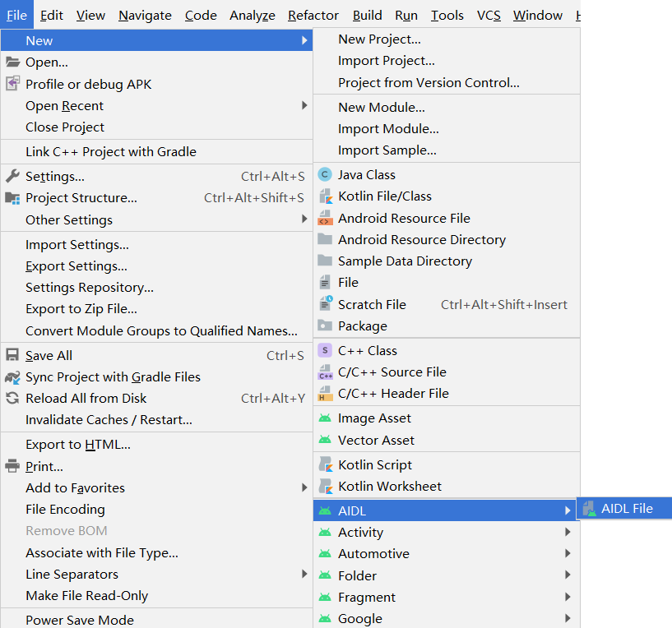Choose New Project... menu entry
Viewport: 672px width, 628px height.
coord(379,39)
